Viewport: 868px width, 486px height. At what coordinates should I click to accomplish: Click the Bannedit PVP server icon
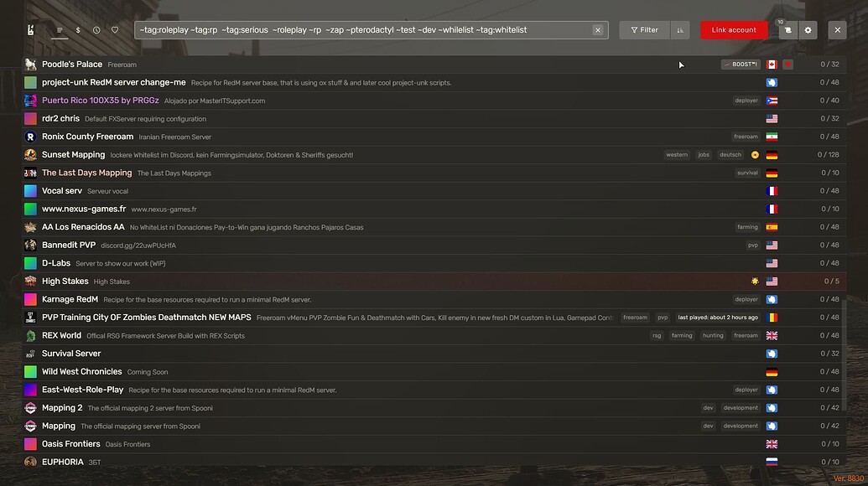click(30, 245)
